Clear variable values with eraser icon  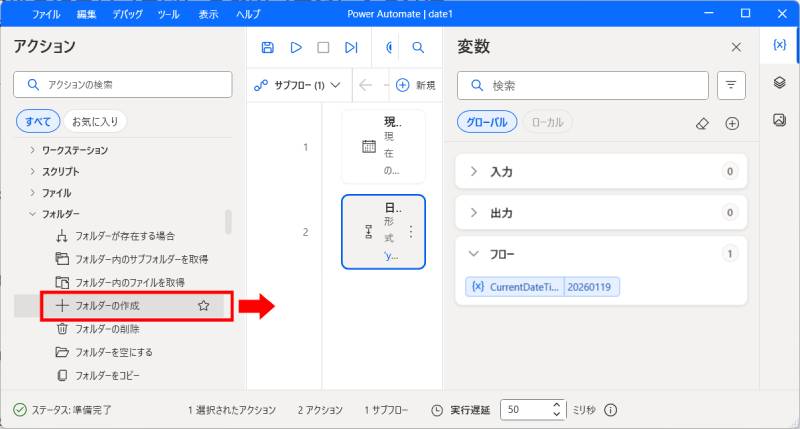pos(702,123)
